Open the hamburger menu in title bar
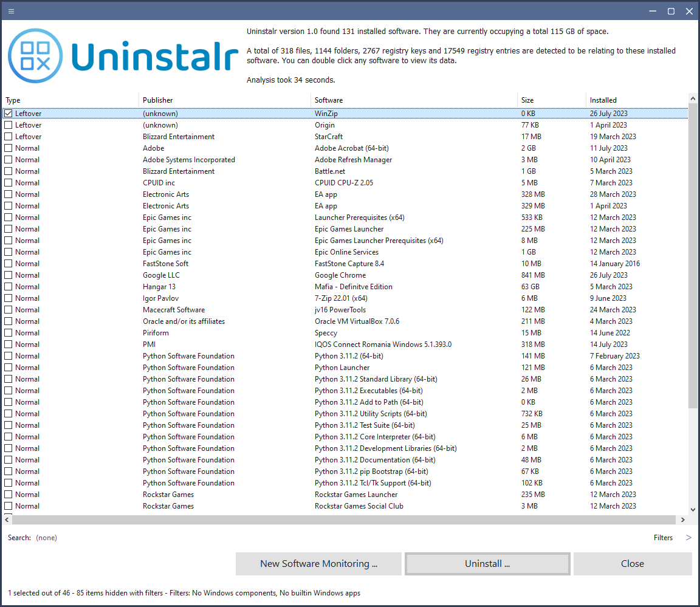The width and height of the screenshot is (700, 607). pyautogui.click(x=11, y=11)
